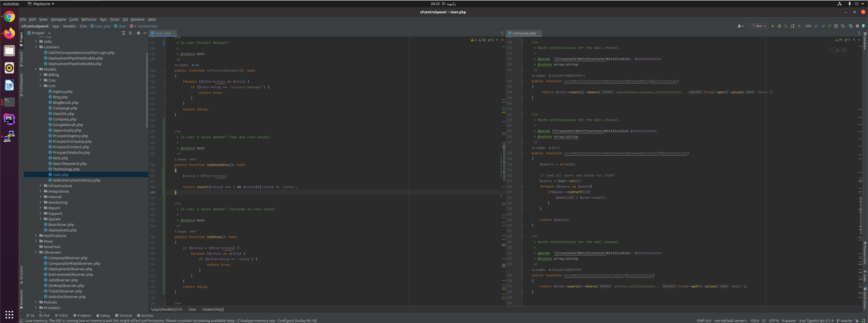
Task: Click the Git commit checkmark icon
Action: point(823,26)
